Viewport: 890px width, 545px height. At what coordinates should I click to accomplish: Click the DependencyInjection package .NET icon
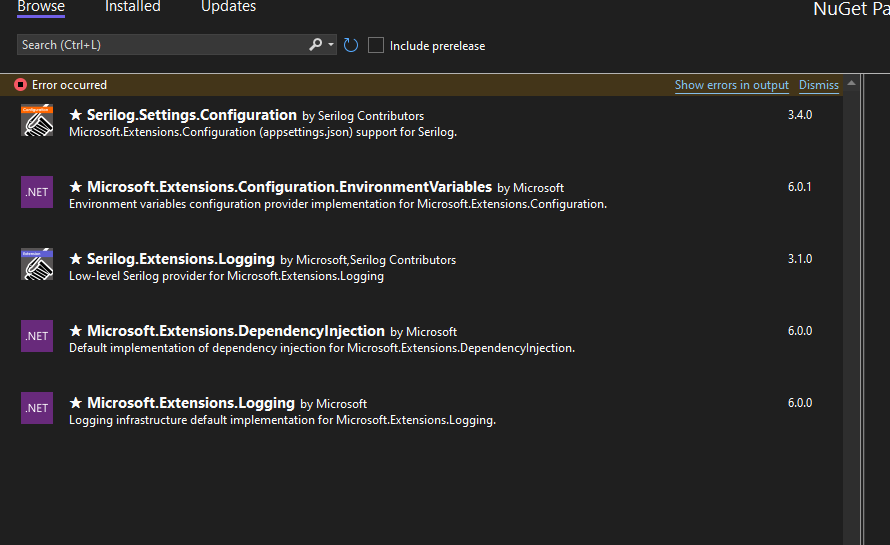point(37,336)
